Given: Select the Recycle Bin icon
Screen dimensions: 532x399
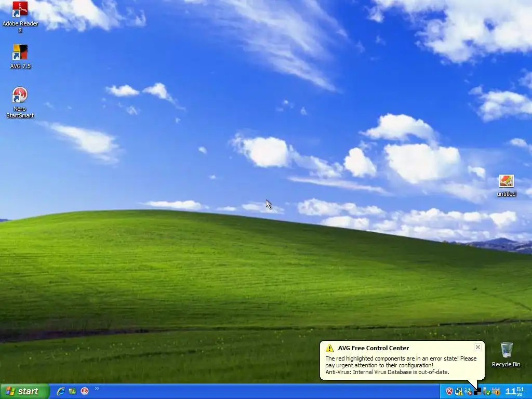Looking at the screenshot, I should pyautogui.click(x=506, y=350).
